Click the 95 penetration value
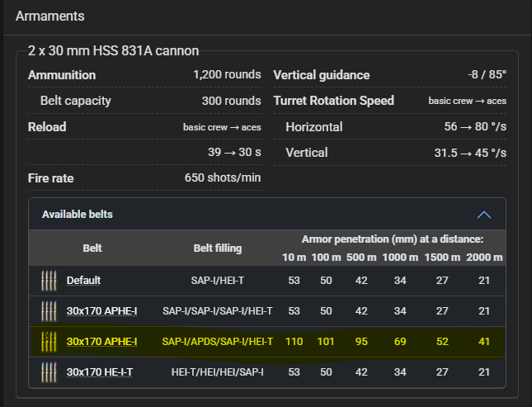The width and height of the screenshot is (532, 407). (361, 342)
